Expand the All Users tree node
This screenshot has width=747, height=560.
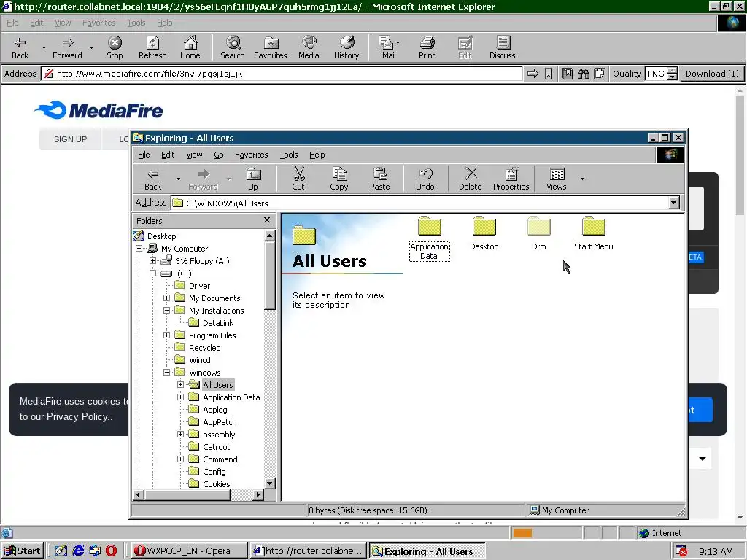(x=180, y=385)
